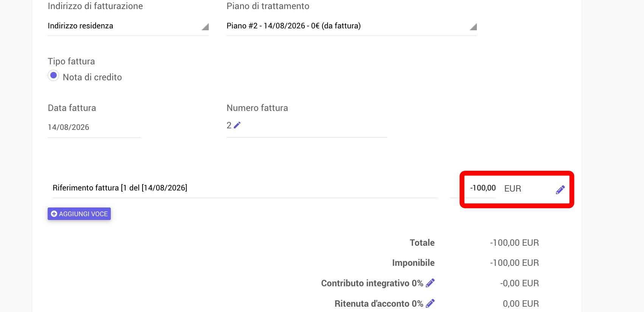Viewport: 644px width, 312px height.
Task: Click the EUR currency label on item row
Action: click(513, 189)
